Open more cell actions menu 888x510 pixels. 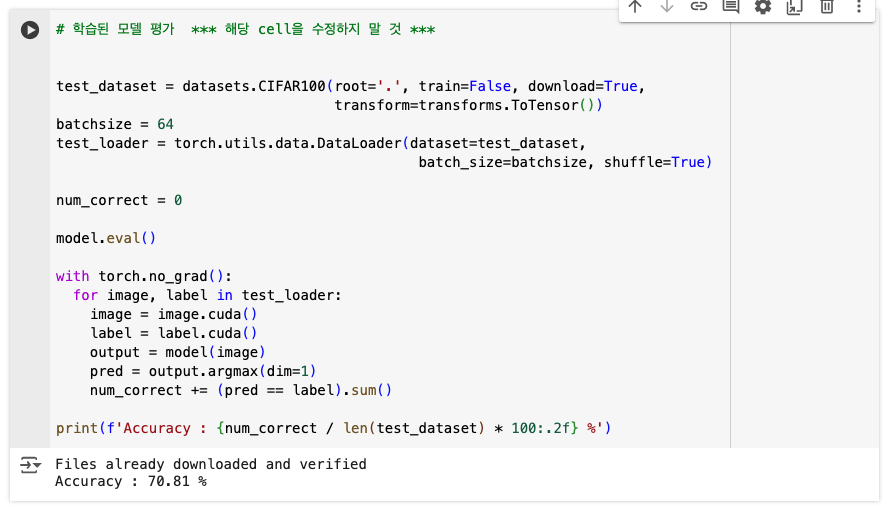859,7
